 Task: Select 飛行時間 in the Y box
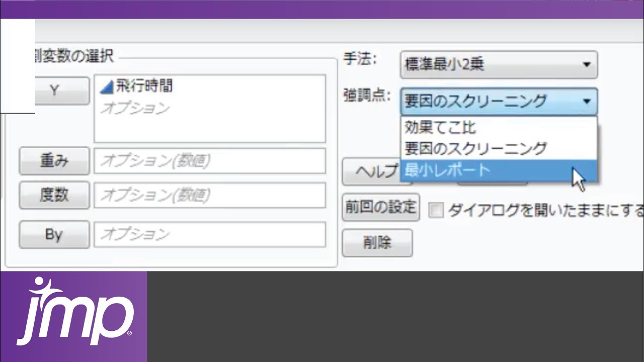pyautogui.click(x=144, y=86)
